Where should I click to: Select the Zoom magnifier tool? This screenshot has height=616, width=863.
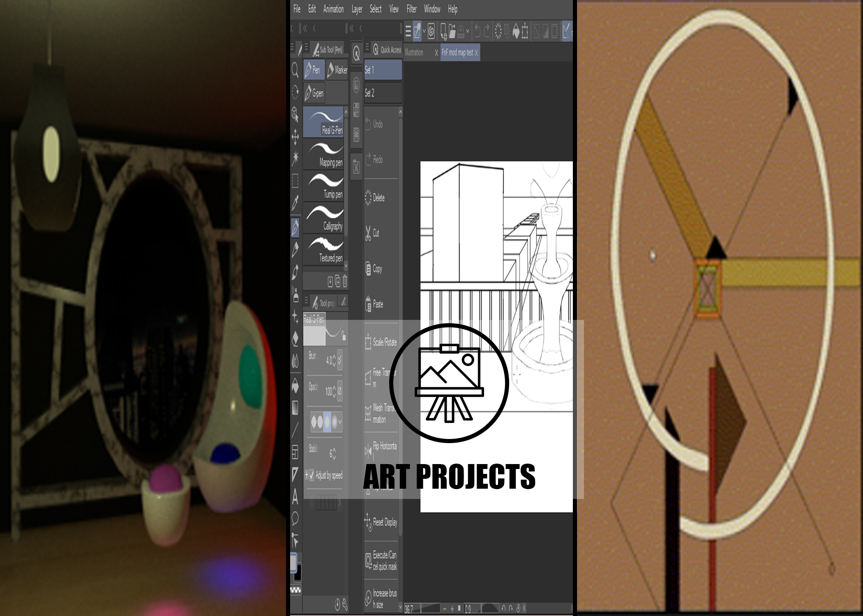click(295, 70)
